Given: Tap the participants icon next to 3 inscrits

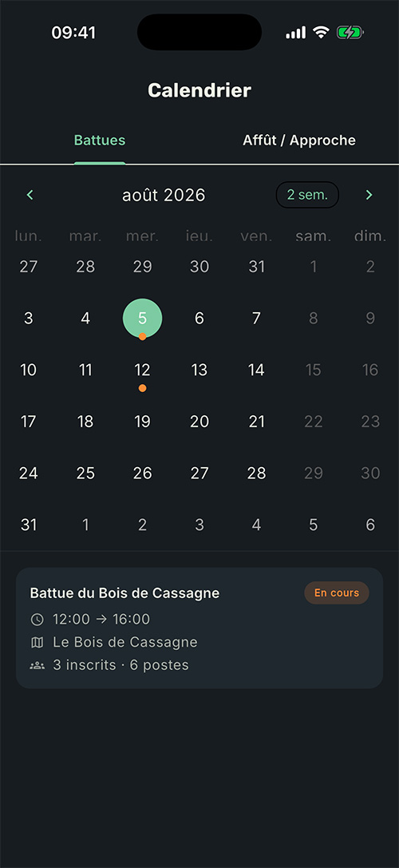Looking at the screenshot, I should 37,665.
